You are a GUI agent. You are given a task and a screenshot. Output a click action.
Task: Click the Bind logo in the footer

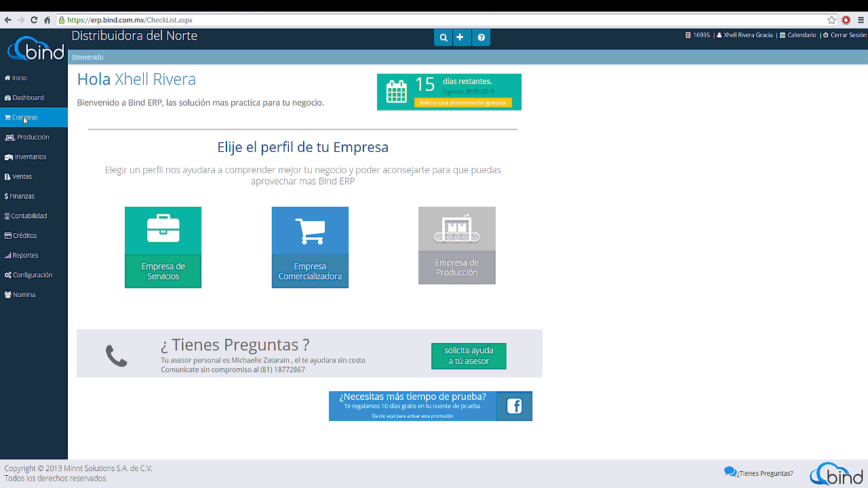[x=836, y=473]
